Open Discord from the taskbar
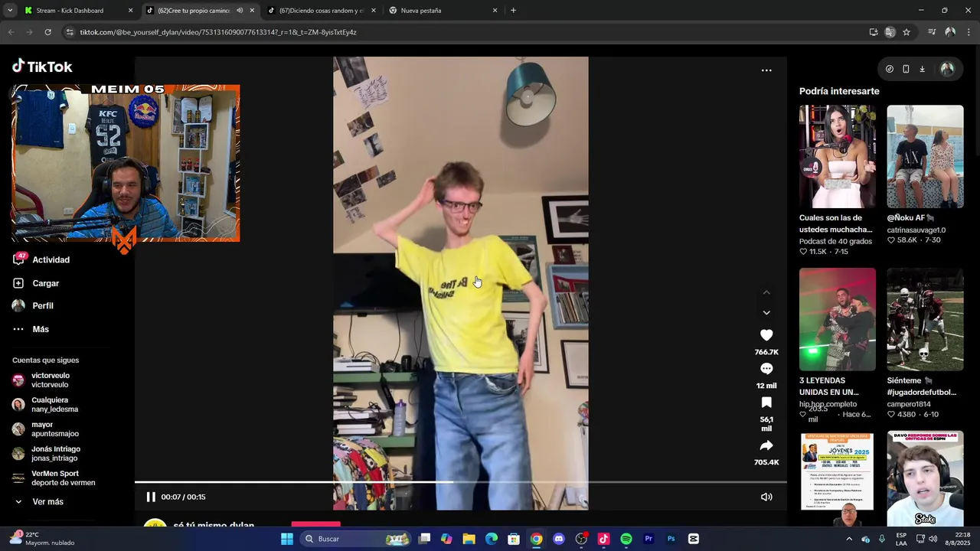 tap(559, 539)
